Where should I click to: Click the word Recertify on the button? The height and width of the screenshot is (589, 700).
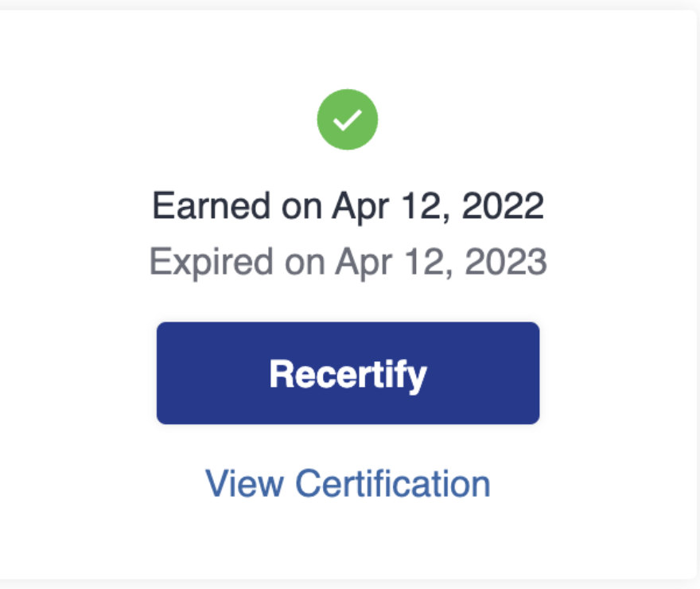pyautogui.click(x=348, y=376)
